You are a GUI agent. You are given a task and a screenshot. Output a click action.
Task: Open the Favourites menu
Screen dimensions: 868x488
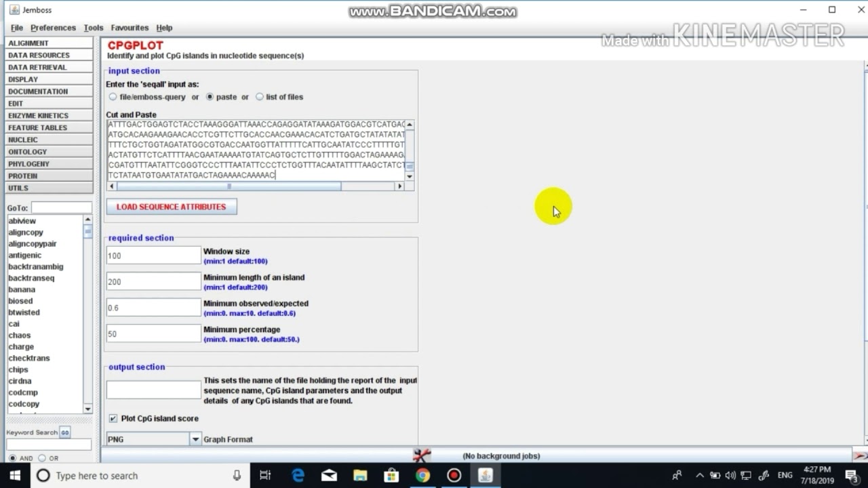point(130,28)
